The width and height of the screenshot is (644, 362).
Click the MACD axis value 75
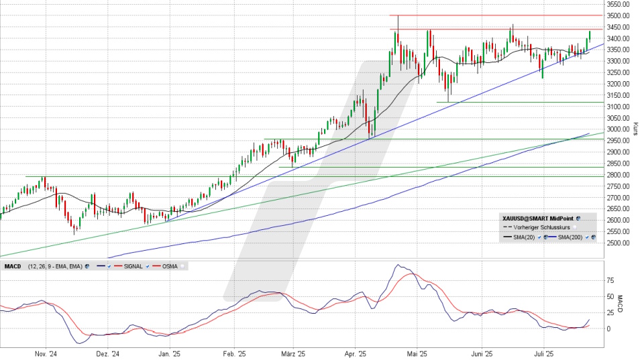click(610, 281)
